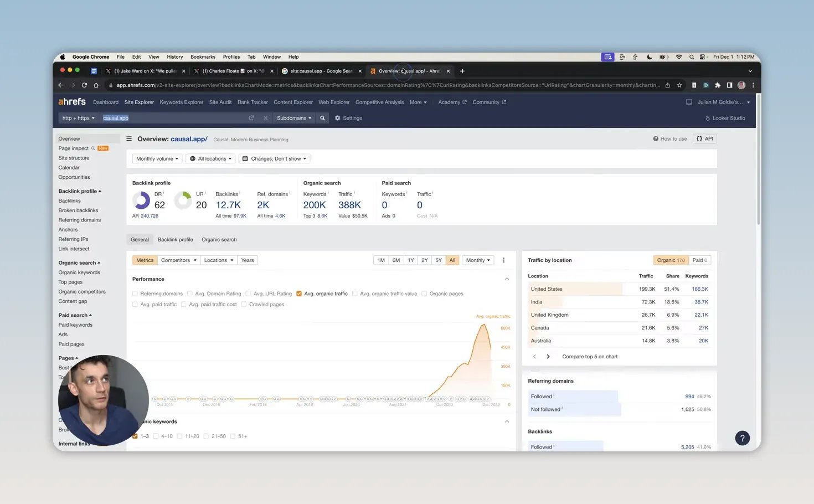Click the Not followed referring domains count 1,025
This screenshot has width=814, height=504.
687,410
